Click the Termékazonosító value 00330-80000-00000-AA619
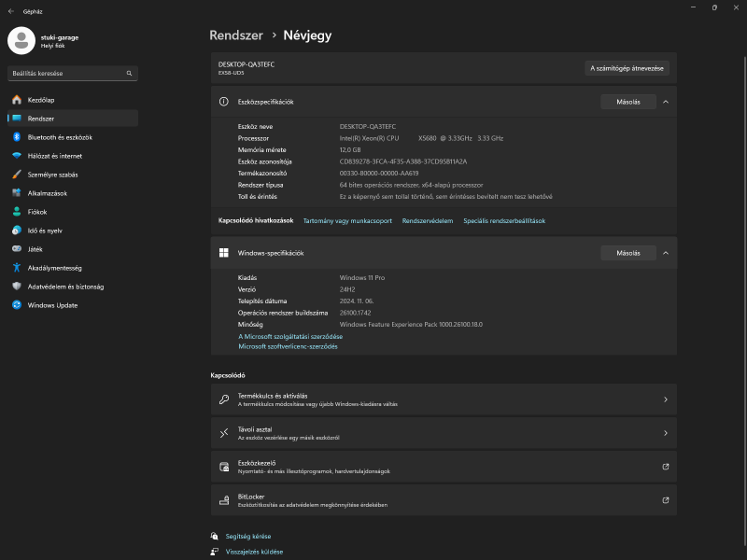The image size is (747, 560). (x=379, y=174)
